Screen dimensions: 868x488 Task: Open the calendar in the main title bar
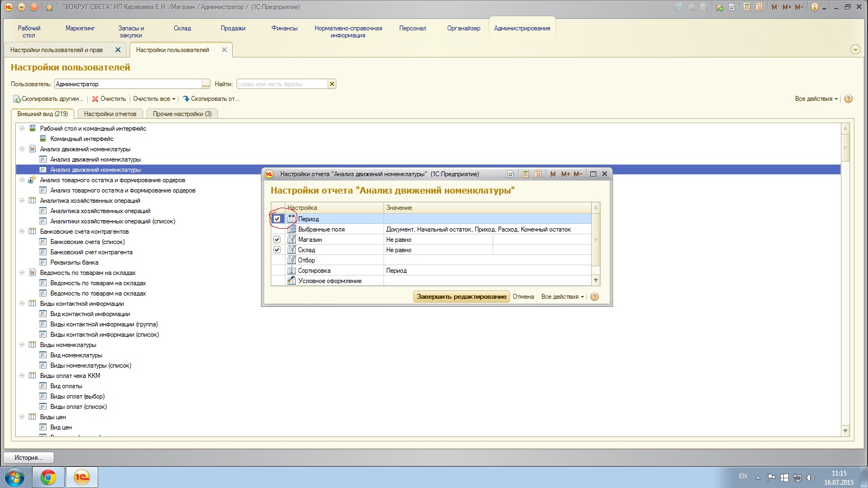pyautogui.click(x=759, y=7)
